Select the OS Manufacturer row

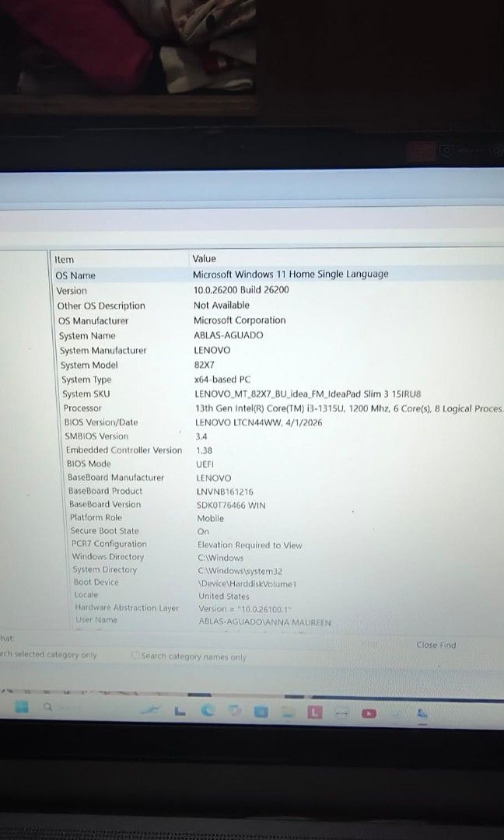(x=278, y=320)
